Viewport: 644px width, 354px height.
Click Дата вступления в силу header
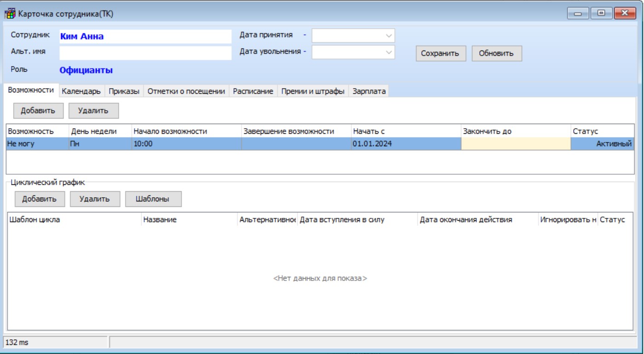point(358,220)
